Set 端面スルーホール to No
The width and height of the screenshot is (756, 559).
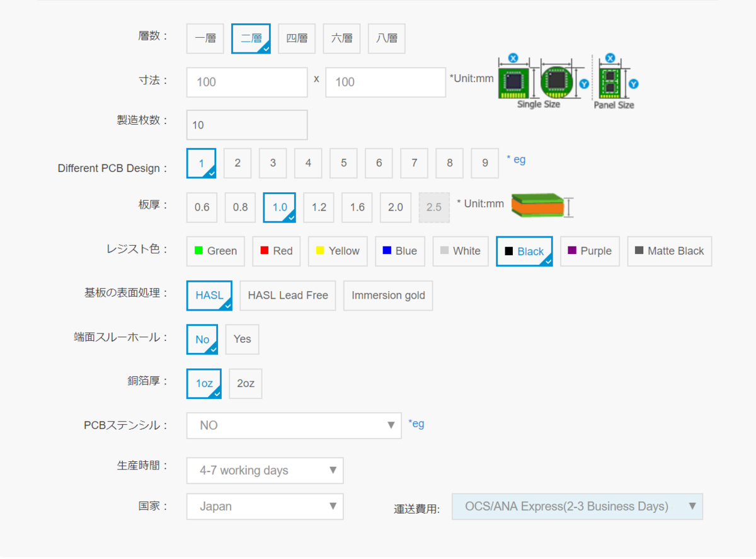click(x=202, y=340)
